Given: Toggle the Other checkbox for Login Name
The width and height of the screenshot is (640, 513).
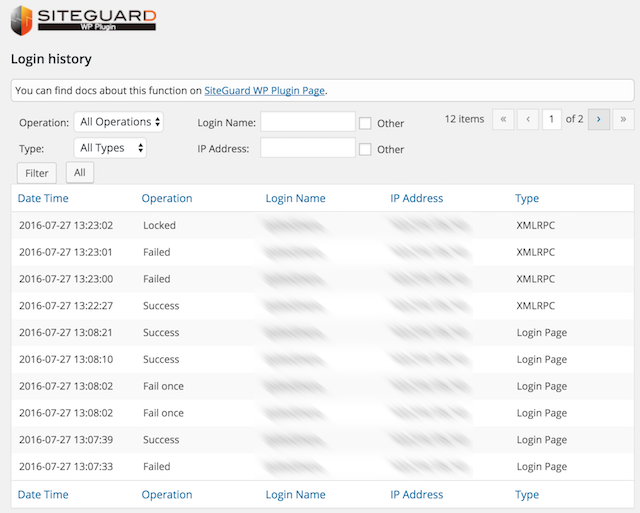Looking at the screenshot, I should pos(365,123).
